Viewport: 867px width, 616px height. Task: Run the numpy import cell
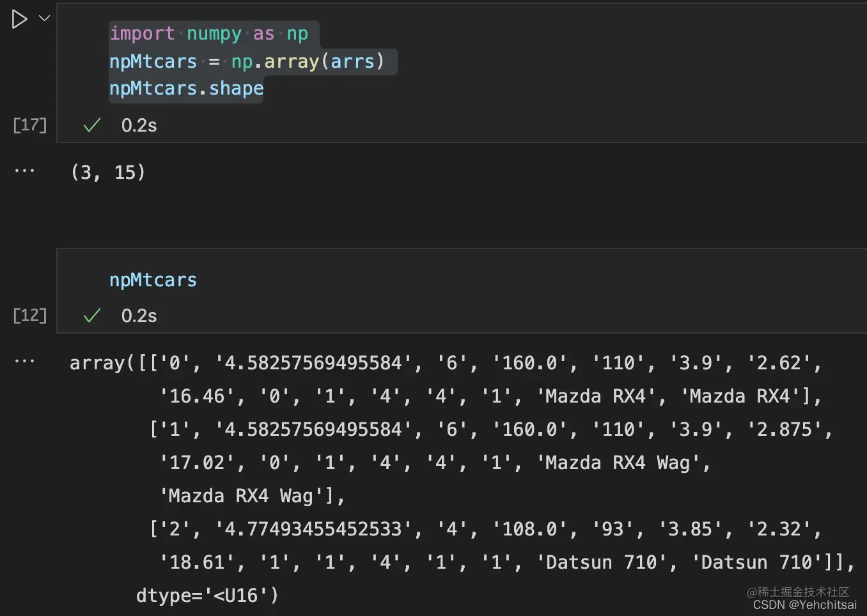click(x=19, y=19)
